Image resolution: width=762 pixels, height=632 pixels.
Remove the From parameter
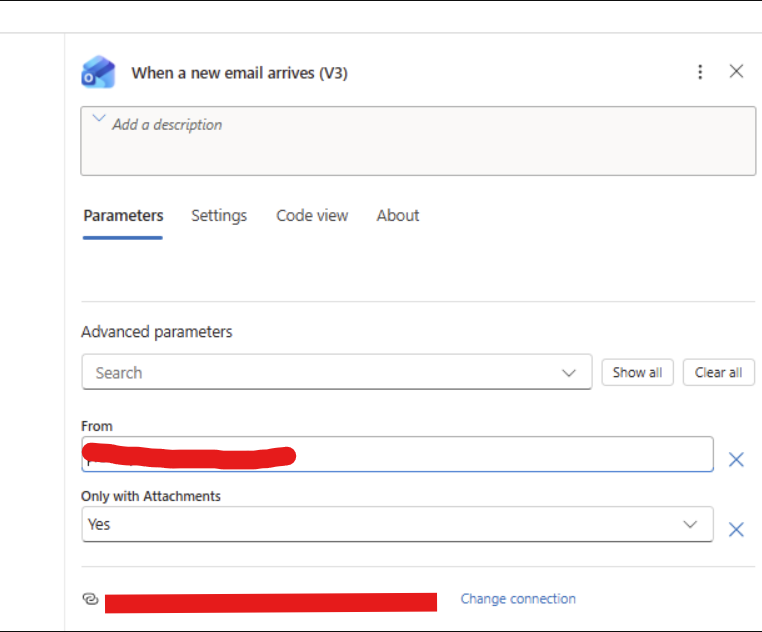[736, 459]
